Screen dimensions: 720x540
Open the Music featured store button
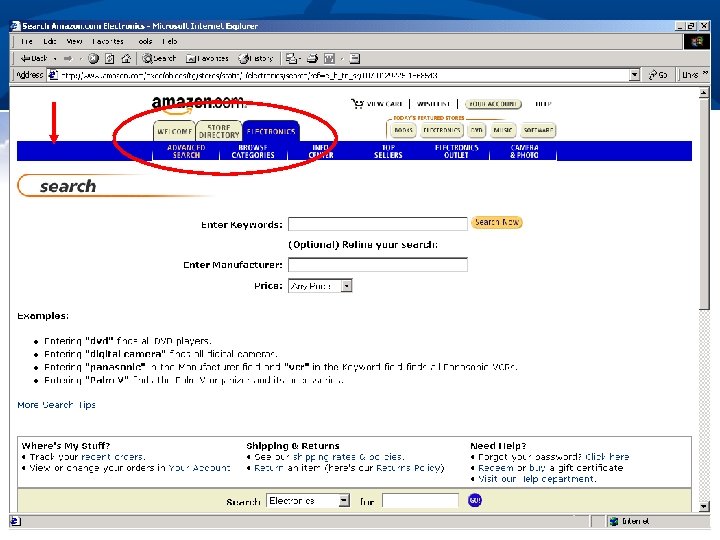(502, 130)
